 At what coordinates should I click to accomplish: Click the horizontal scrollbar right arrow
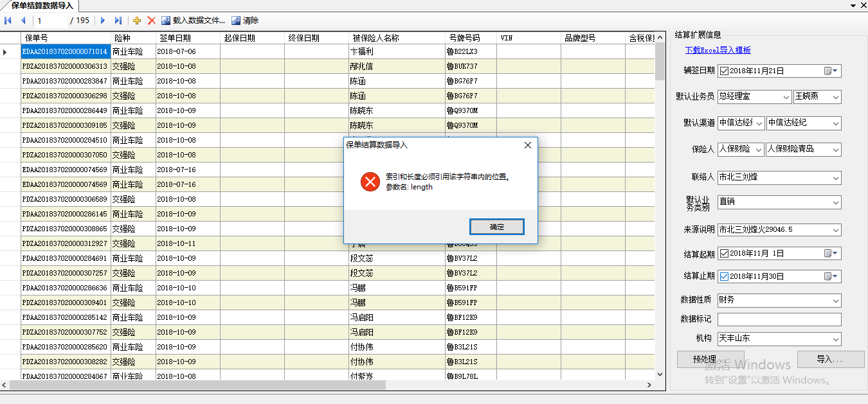(x=649, y=385)
